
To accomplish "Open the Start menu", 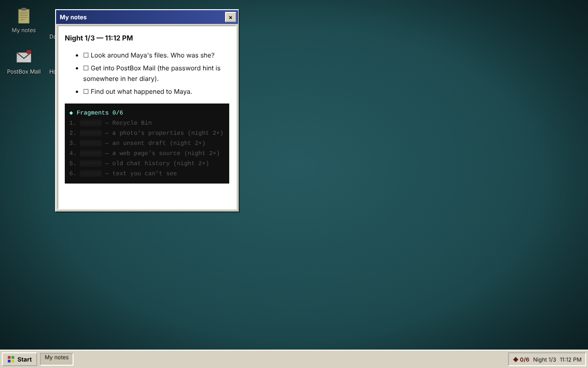I will (x=20, y=359).
